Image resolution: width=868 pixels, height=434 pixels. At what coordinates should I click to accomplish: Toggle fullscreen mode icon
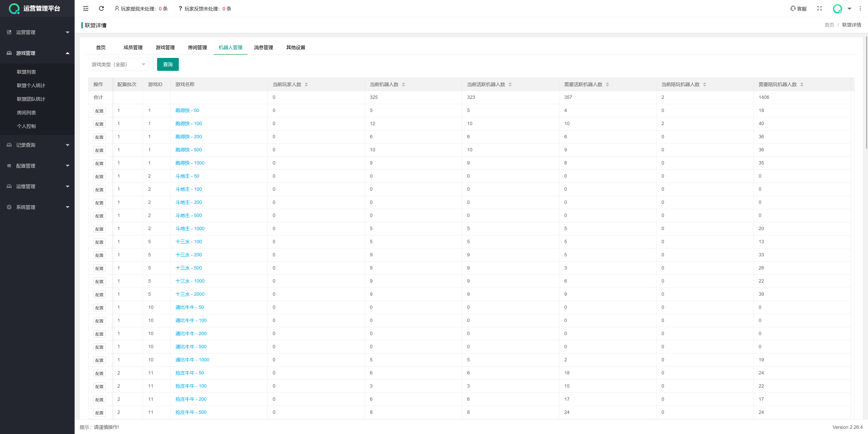point(819,8)
